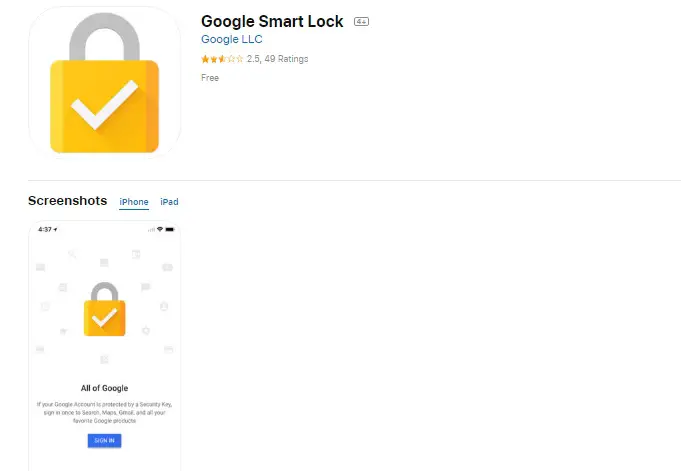Viewport: 681px width, 471px height.
Task: Click the faint magnifier search icon in the screenshot
Action: coord(72,255)
